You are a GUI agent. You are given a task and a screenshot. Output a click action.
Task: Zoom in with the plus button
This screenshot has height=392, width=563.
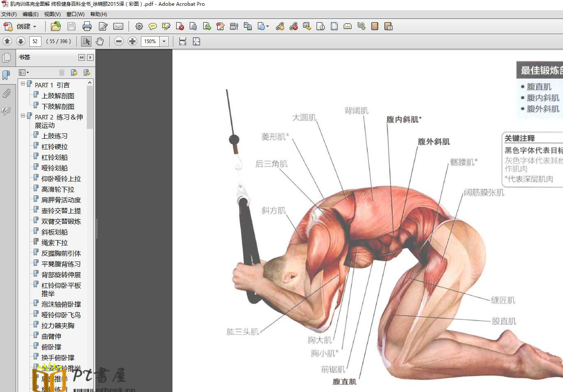coord(132,41)
